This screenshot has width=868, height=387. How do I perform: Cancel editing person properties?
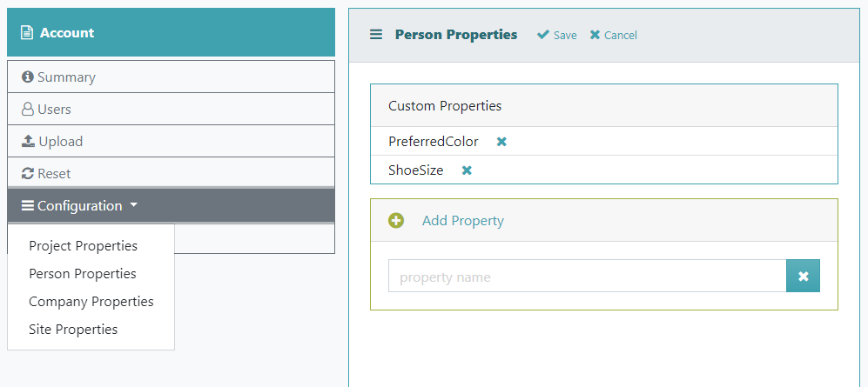click(x=614, y=35)
